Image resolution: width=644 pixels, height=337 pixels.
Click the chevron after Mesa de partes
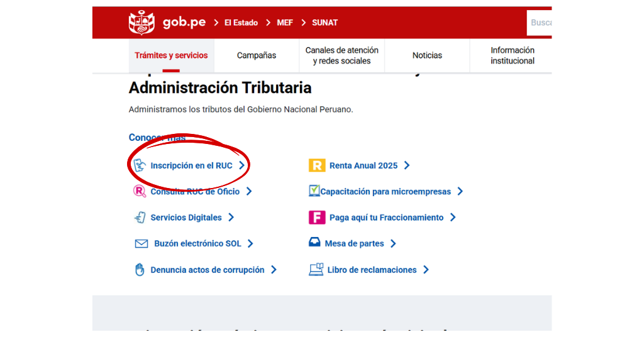point(394,243)
